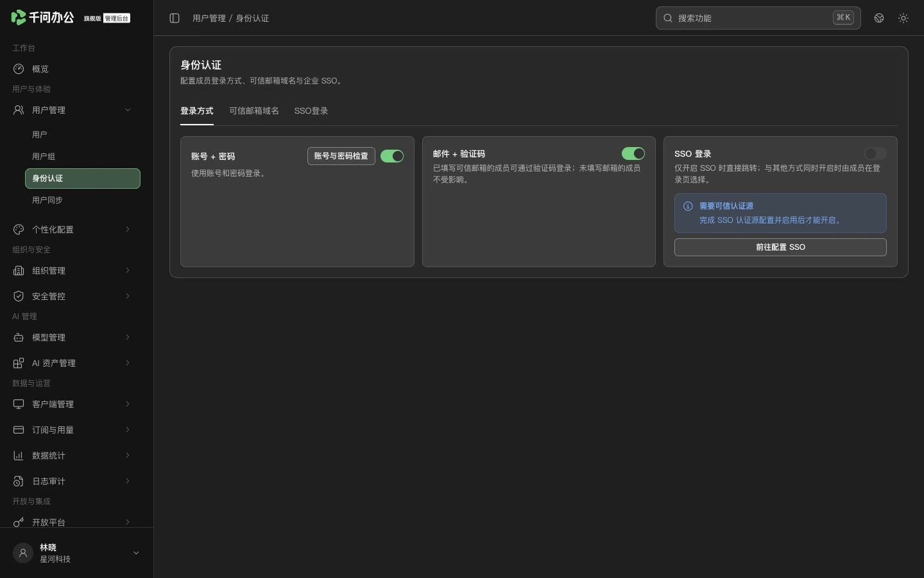The height and width of the screenshot is (578, 924).
Task: Open the 林晓 account dropdown arrow
Action: (136, 553)
